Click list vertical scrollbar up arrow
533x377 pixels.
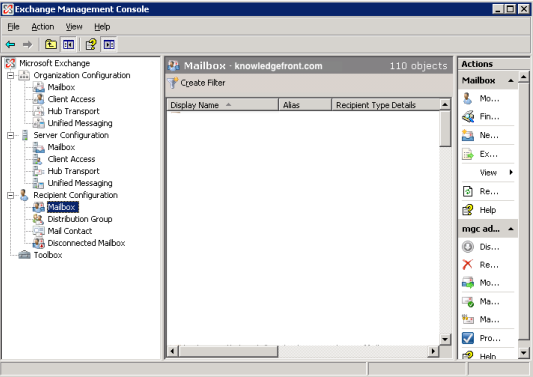[445, 104]
